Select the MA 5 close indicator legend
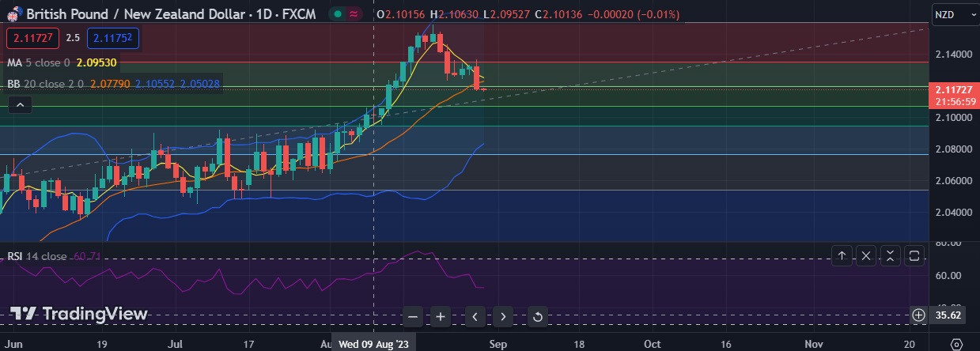The height and width of the screenshot is (351, 980). pos(38,62)
